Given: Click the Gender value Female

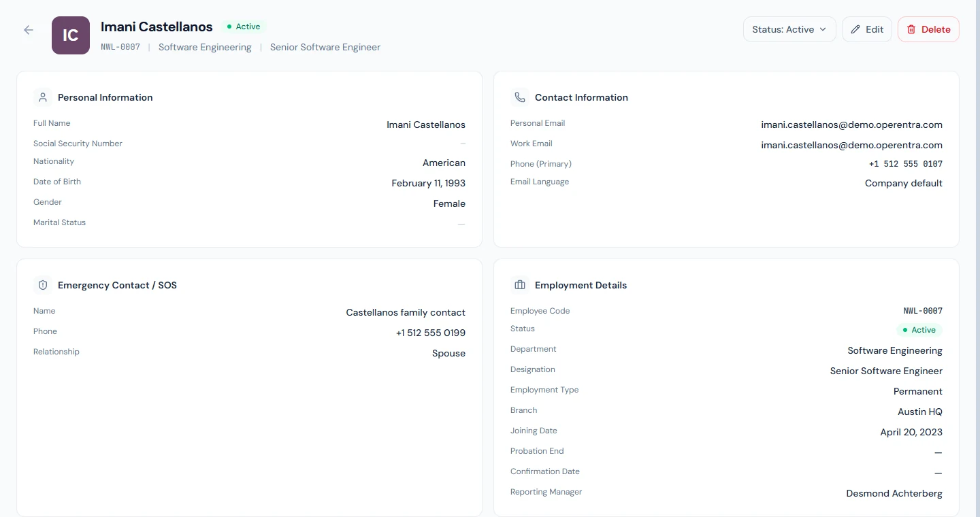Looking at the screenshot, I should click(x=449, y=203).
